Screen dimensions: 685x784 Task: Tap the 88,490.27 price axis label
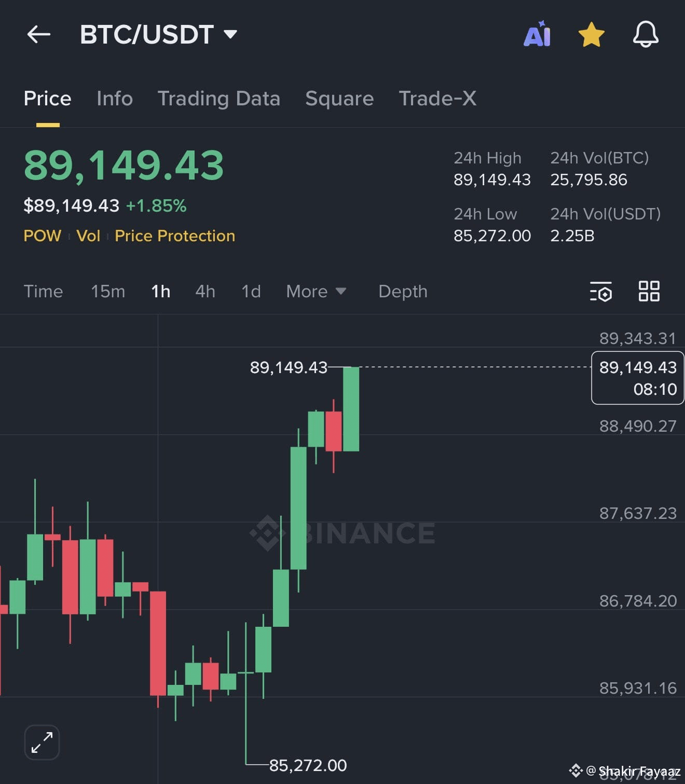[638, 426]
